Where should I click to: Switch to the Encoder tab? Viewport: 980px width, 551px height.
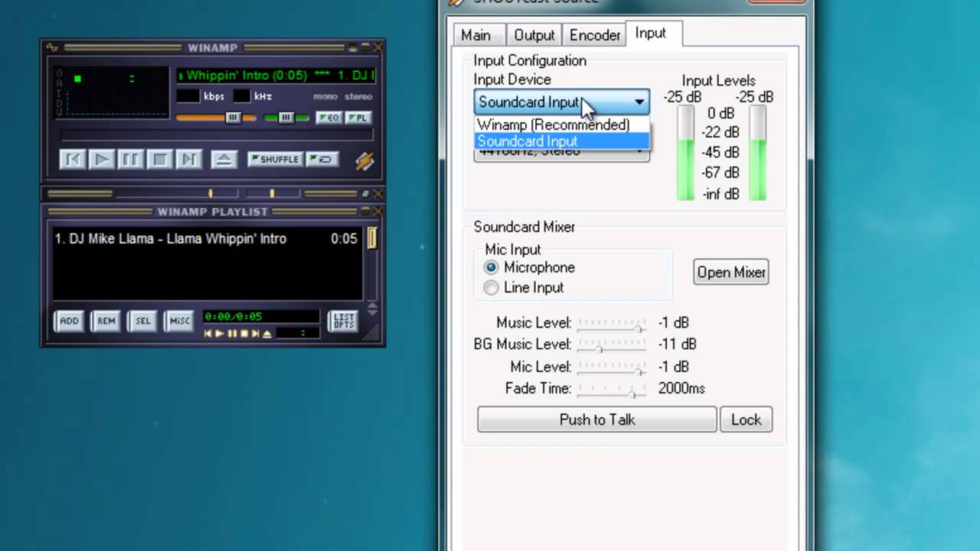point(595,35)
